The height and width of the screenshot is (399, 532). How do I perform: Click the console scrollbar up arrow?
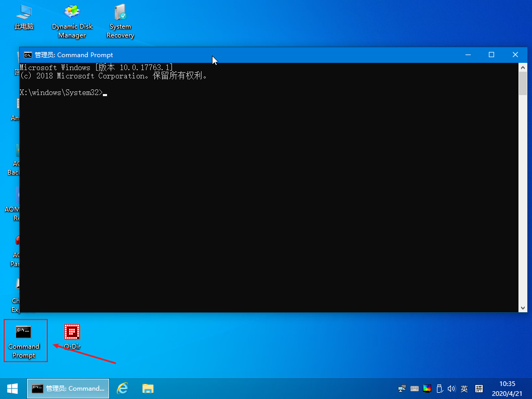tap(523, 68)
